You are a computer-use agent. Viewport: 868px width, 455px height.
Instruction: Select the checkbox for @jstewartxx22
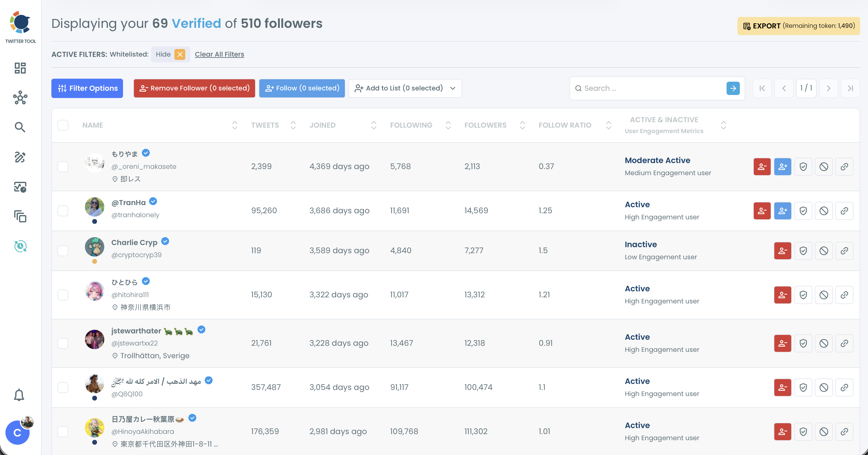pos(63,343)
